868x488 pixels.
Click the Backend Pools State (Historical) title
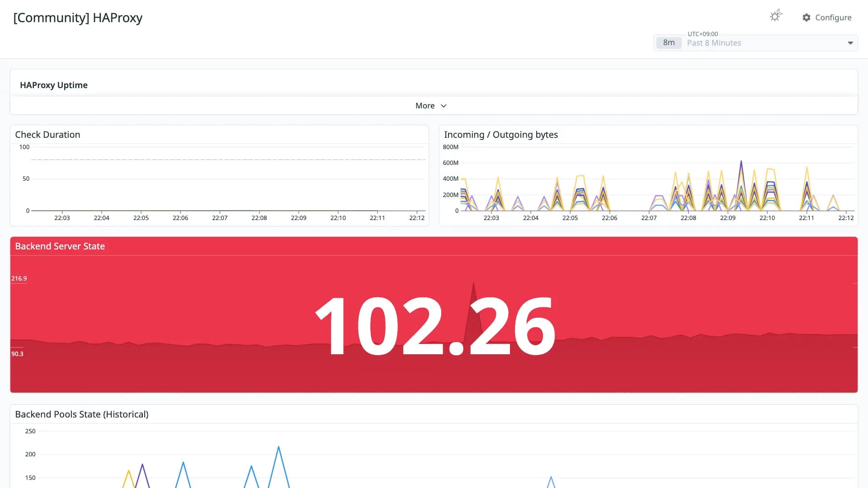click(82, 414)
